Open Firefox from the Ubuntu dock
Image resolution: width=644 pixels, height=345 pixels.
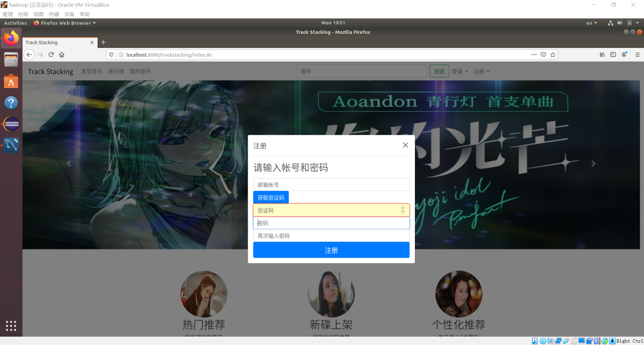click(11, 38)
